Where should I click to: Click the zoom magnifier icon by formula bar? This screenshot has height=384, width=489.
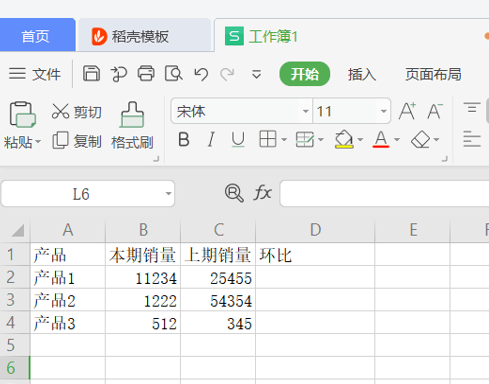pos(234,193)
